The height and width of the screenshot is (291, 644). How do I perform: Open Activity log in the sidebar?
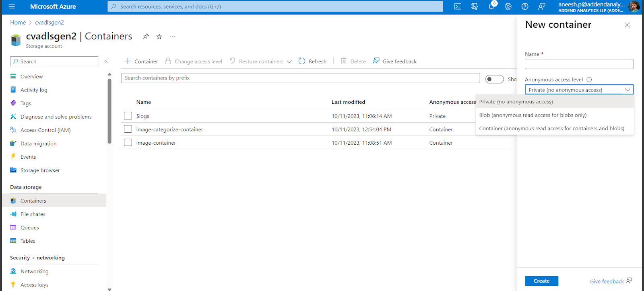coord(34,90)
